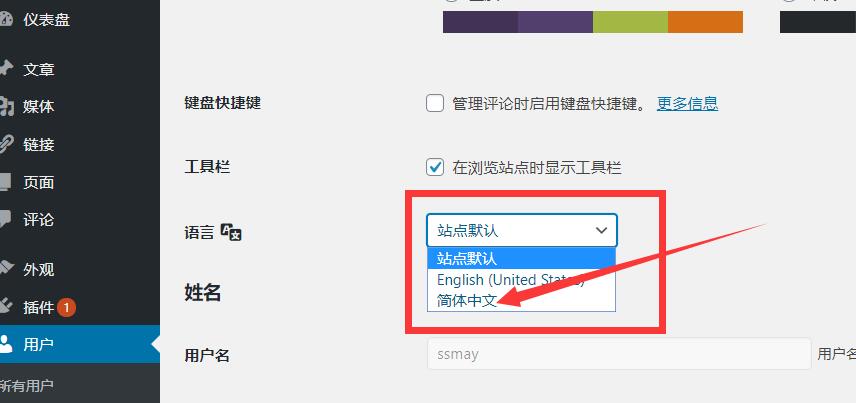856x403 pixels.
Task: Open the 页面 pages icon
Action: pos(4,182)
